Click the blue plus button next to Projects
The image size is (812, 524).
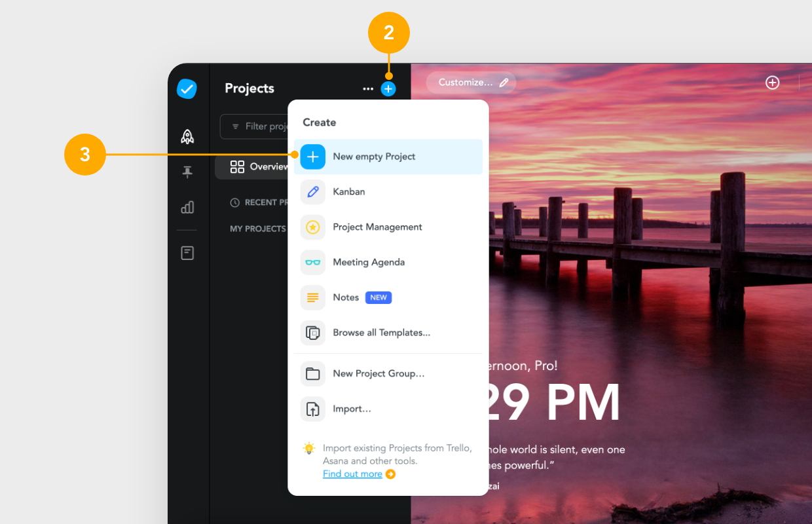coord(388,88)
